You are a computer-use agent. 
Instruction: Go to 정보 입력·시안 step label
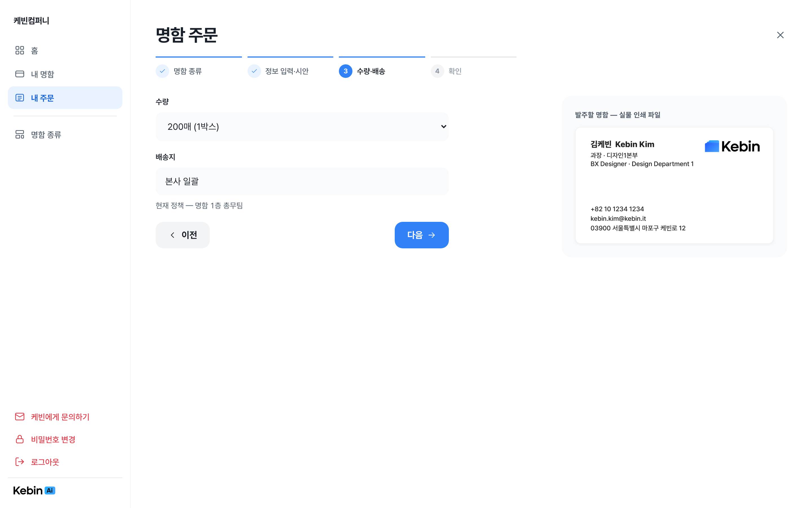(x=287, y=71)
